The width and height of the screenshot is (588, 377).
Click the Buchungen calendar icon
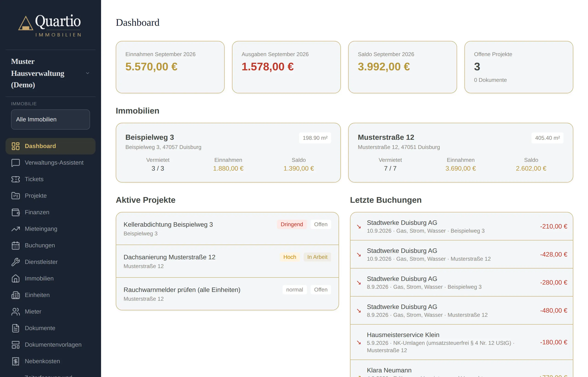click(x=15, y=245)
